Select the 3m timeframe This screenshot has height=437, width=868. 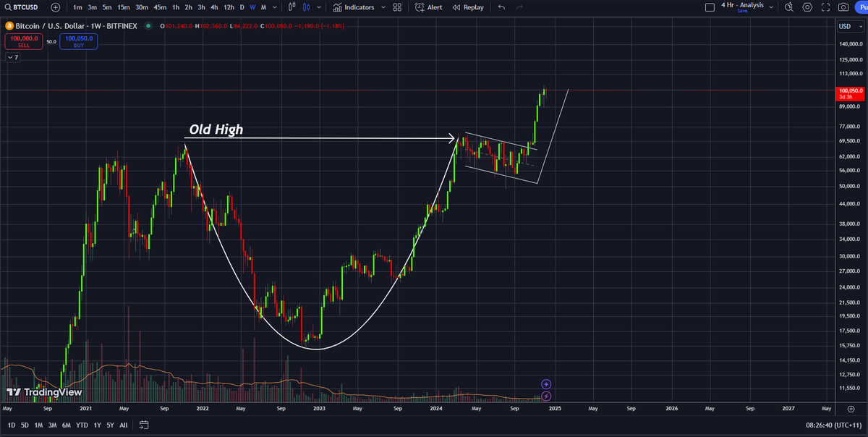click(x=92, y=7)
